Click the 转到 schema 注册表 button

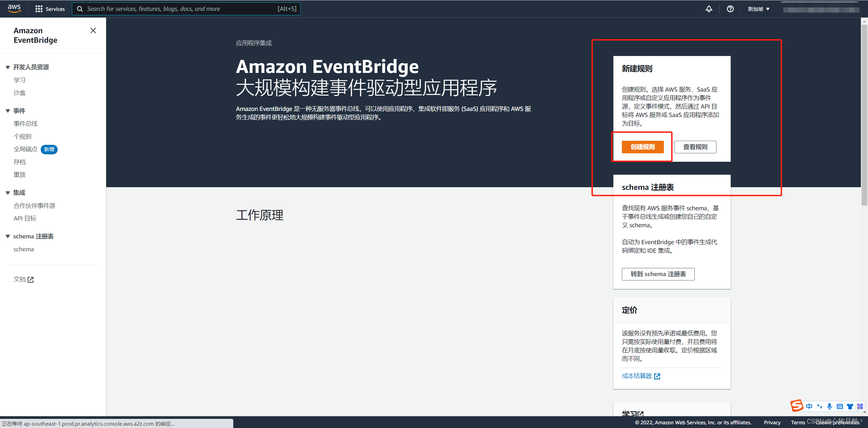[x=658, y=274]
